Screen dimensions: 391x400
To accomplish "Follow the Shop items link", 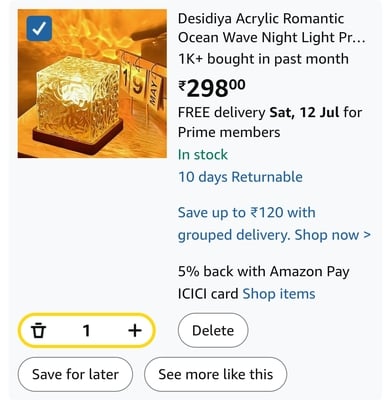I will 279,294.
